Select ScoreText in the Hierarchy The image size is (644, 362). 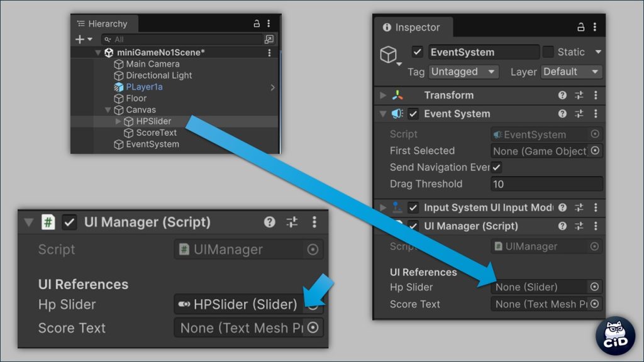click(x=156, y=133)
